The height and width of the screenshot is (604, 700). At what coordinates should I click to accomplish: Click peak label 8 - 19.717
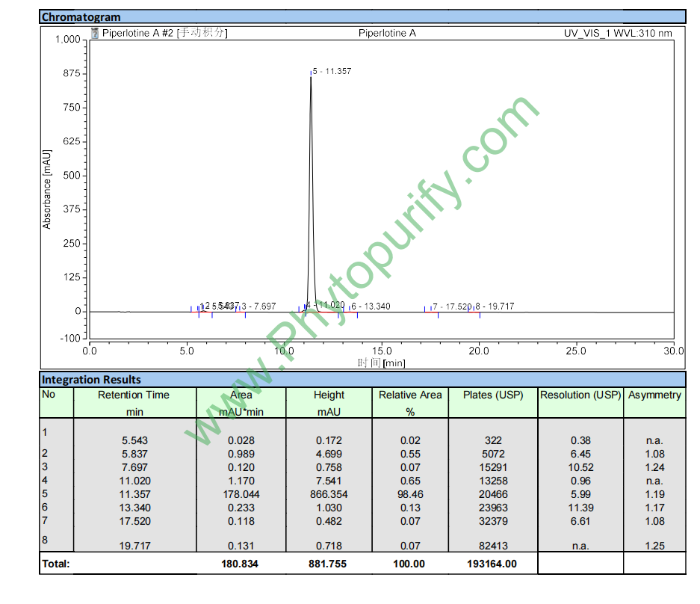tap(495, 306)
